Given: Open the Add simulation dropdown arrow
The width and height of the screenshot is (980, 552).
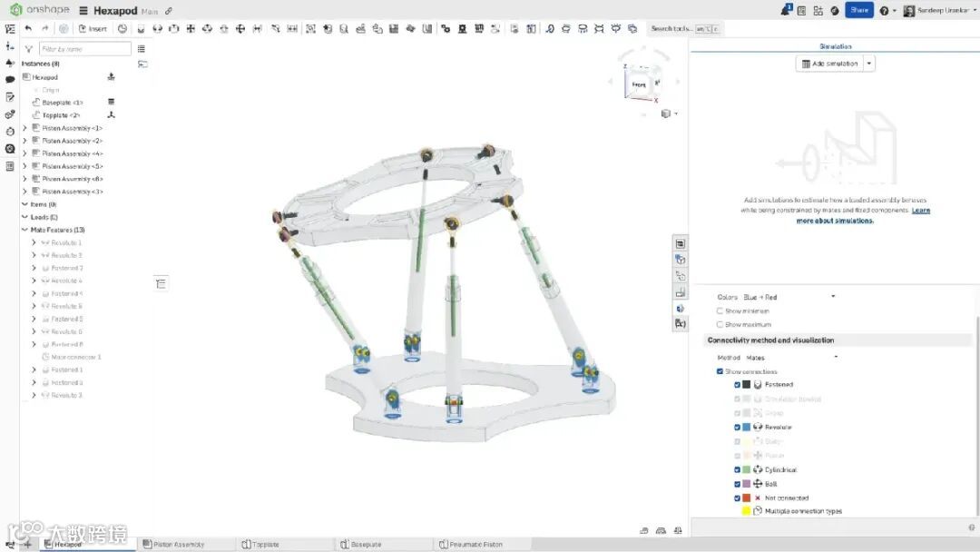Looking at the screenshot, I should [868, 64].
